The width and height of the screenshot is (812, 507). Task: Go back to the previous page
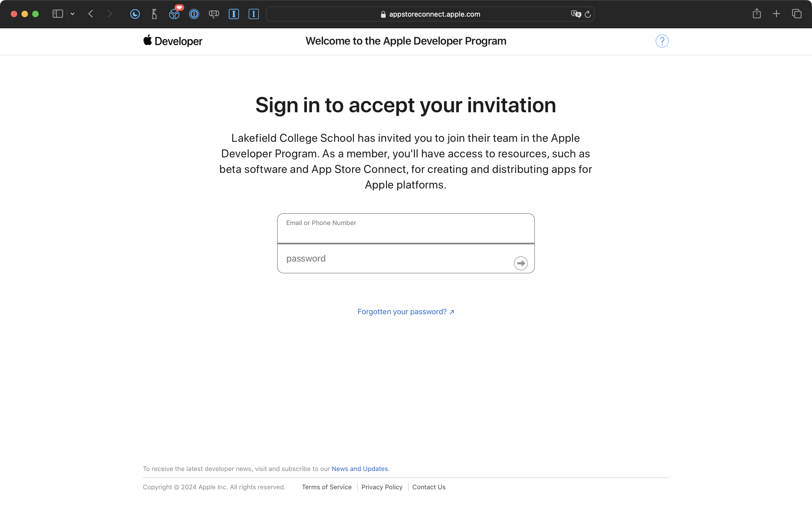pos(90,14)
